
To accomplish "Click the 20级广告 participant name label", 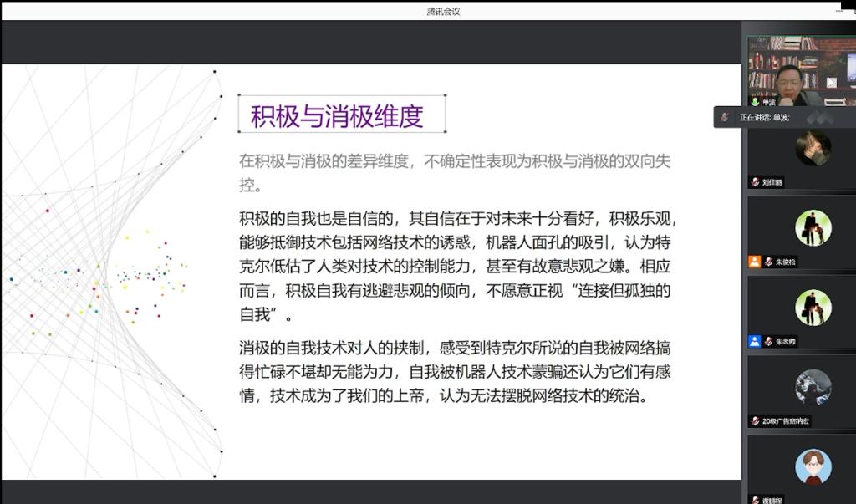I will (x=786, y=421).
